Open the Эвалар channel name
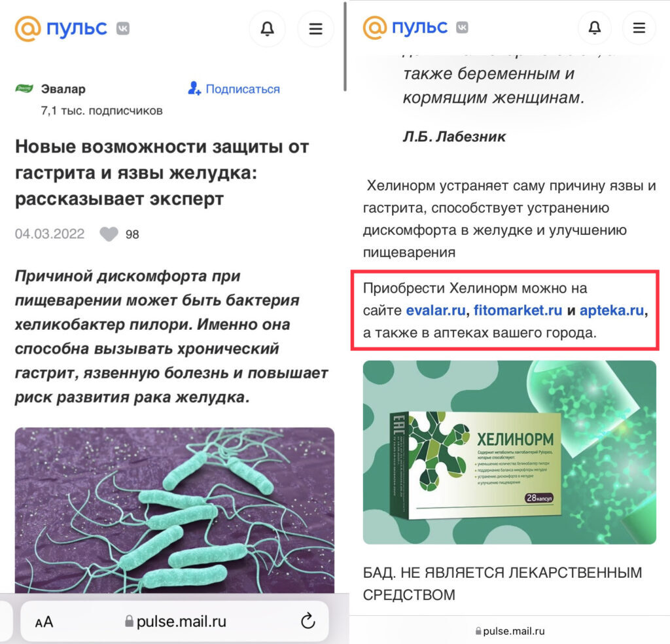 [x=63, y=89]
